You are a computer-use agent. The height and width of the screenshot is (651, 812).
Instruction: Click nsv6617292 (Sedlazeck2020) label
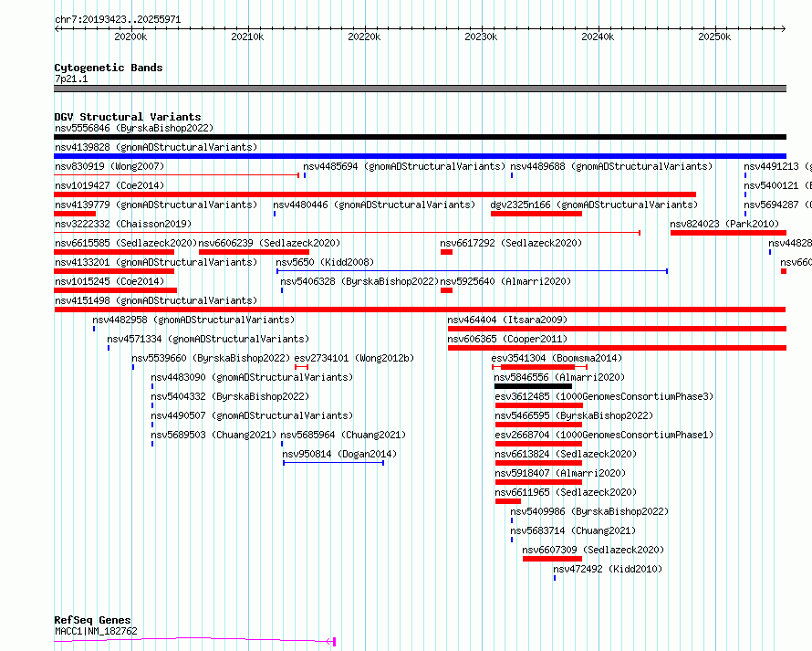(x=511, y=243)
